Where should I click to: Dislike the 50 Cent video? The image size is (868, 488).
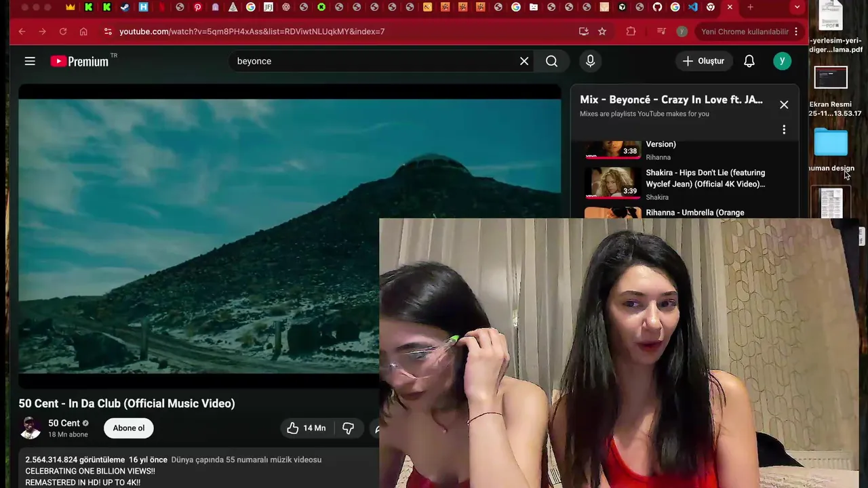[x=348, y=428]
